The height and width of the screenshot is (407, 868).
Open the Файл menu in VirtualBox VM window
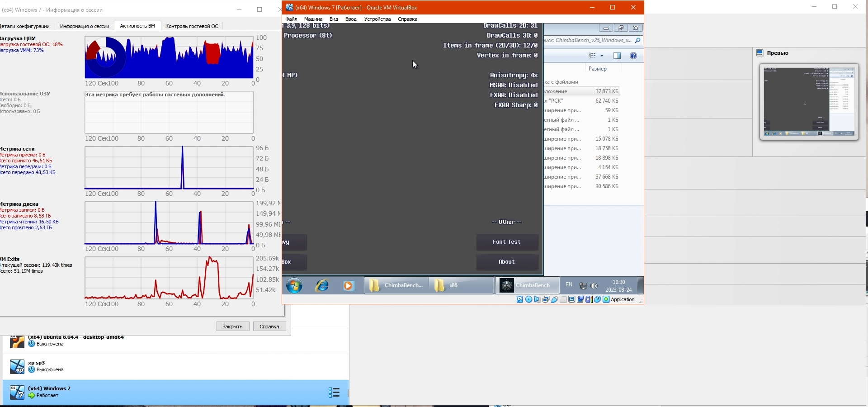click(x=291, y=19)
